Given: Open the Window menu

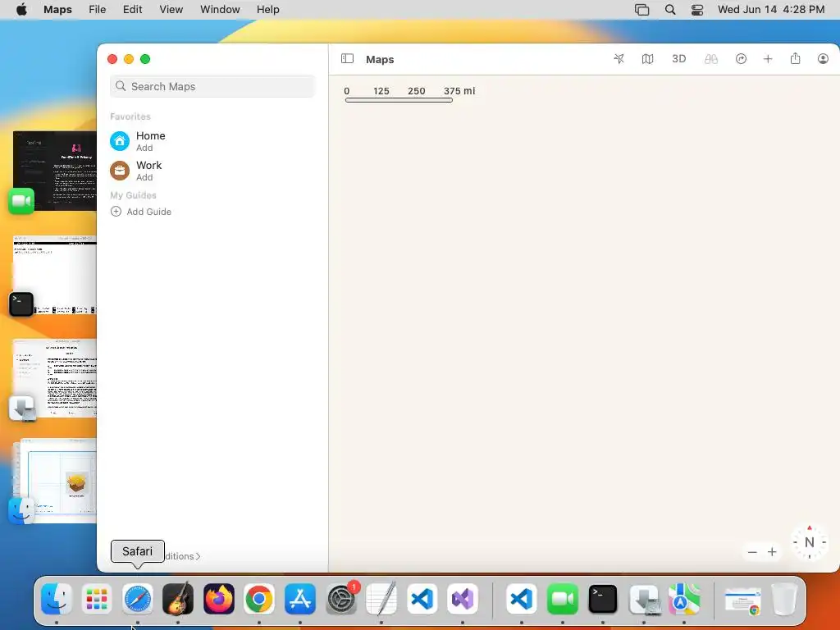Looking at the screenshot, I should [x=220, y=10].
